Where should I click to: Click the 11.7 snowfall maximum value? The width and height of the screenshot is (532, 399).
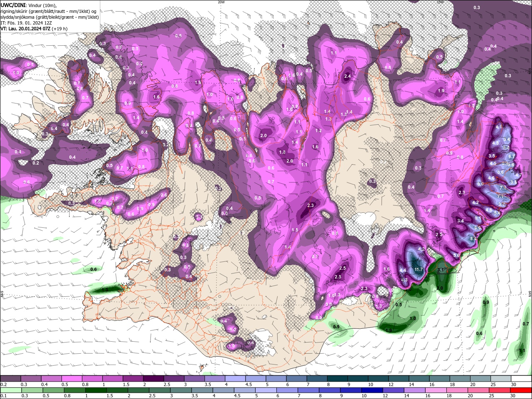(419, 270)
